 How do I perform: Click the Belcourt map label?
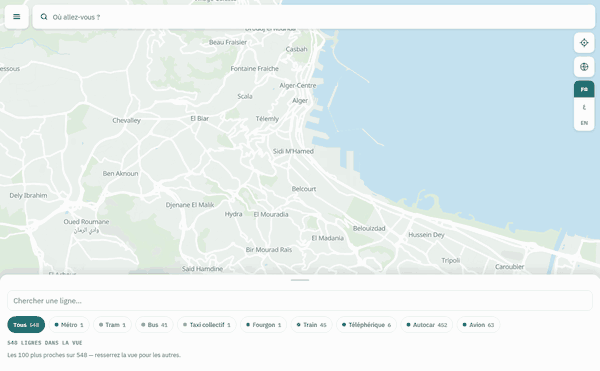pyautogui.click(x=304, y=189)
